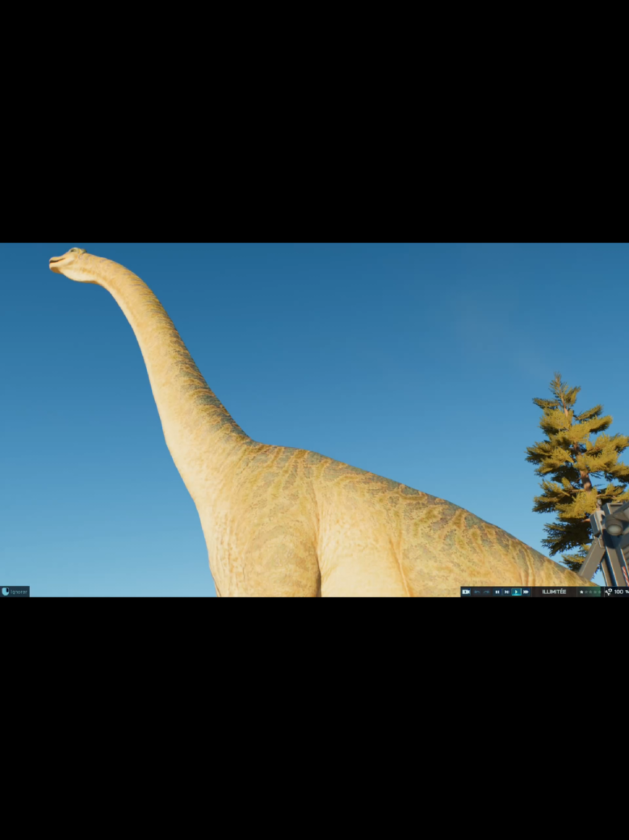Set fast-forward game speed
The image size is (629, 840).
[526, 592]
